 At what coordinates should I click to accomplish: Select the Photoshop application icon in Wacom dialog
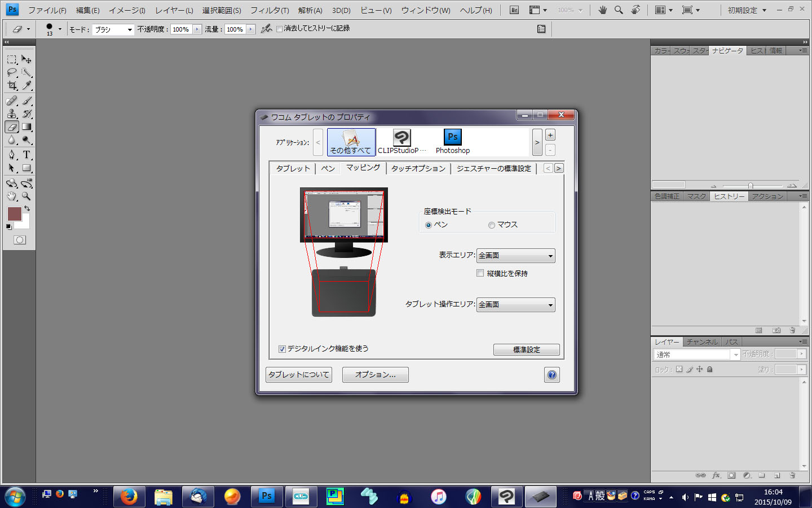tap(452, 141)
